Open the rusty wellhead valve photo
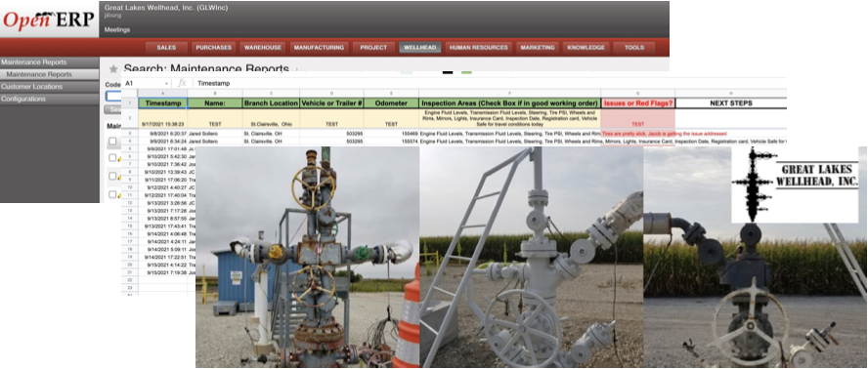868x369 pixels. (x=307, y=257)
